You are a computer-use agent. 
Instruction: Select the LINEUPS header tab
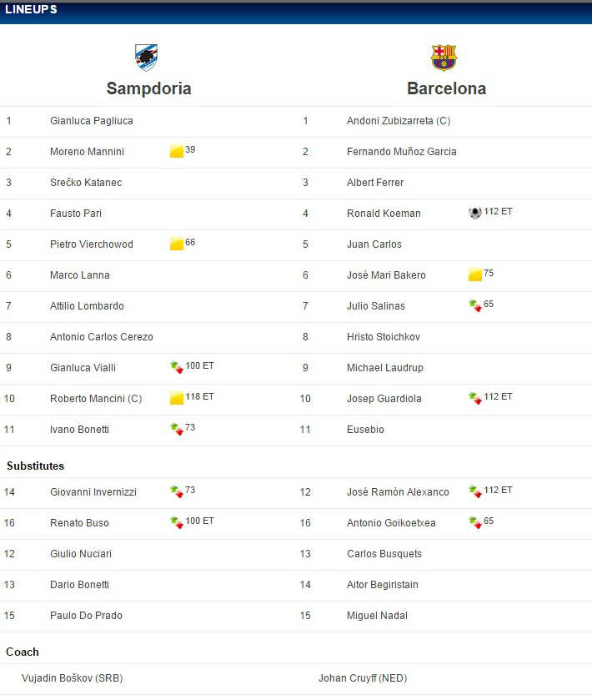(x=31, y=9)
